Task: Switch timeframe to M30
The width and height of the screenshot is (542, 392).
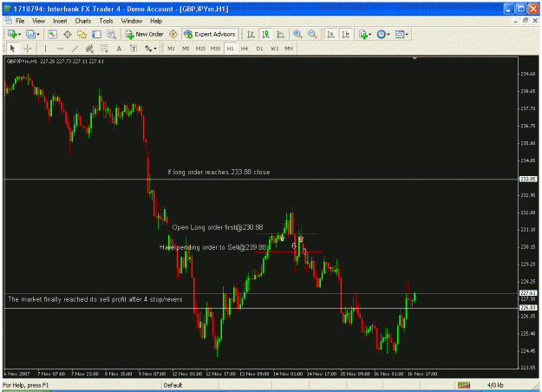Action: pos(215,49)
